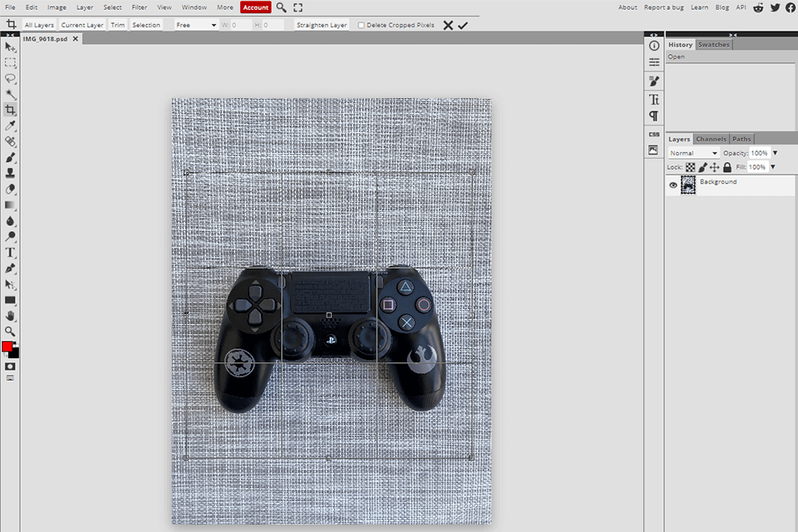The height and width of the screenshot is (532, 798).
Task: Select the Pen tool
Action: (10, 268)
